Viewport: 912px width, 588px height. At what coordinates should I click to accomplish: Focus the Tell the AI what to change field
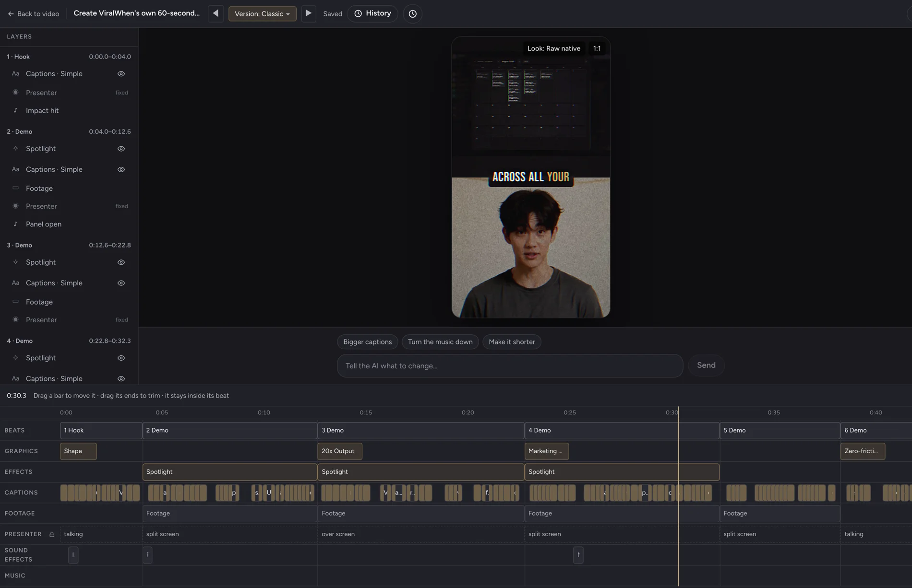[x=510, y=366]
